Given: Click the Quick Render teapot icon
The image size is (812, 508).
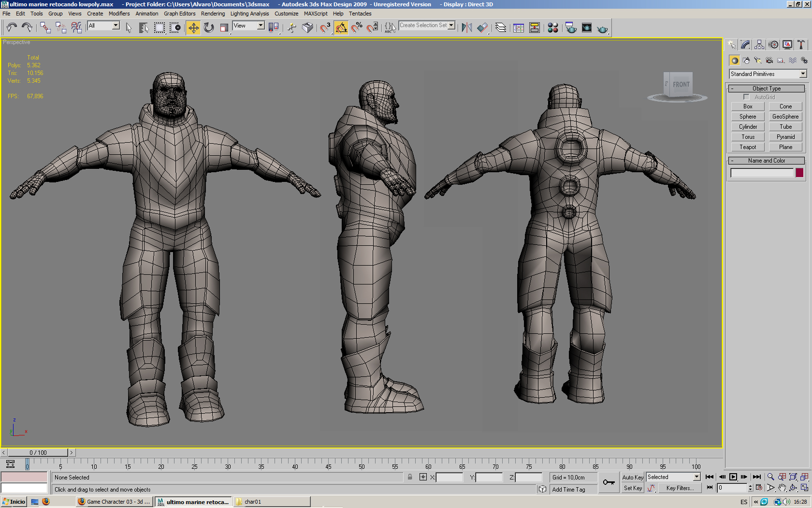Looking at the screenshot, I should pos(602,29).
